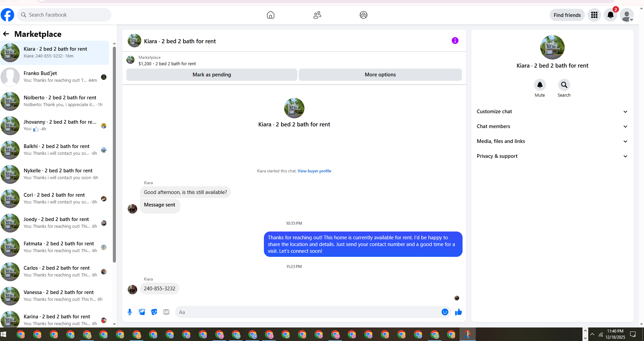Record a voice clip with microphone icon
The width and height of the screenshot is (644, 341).
[x=130, y=312]
